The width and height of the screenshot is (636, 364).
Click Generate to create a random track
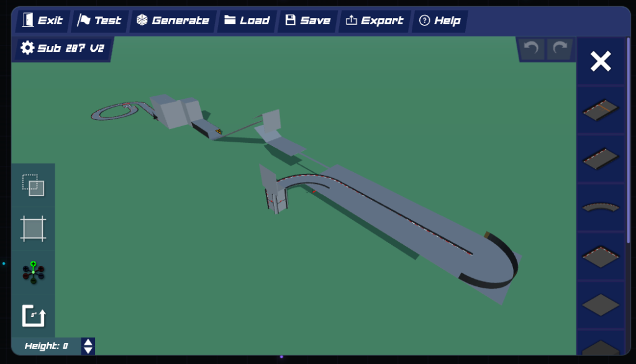(173, 20)
